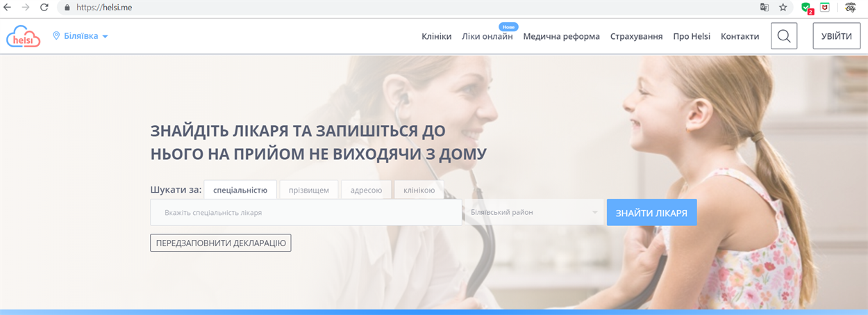868x315 pixels.
Task: Select the спеціальністю search tab
Action: point(240,190)
